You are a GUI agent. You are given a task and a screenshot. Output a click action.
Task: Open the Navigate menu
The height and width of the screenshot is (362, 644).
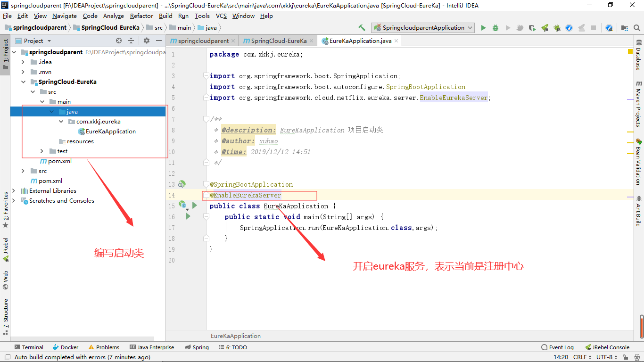pos(65,16)
